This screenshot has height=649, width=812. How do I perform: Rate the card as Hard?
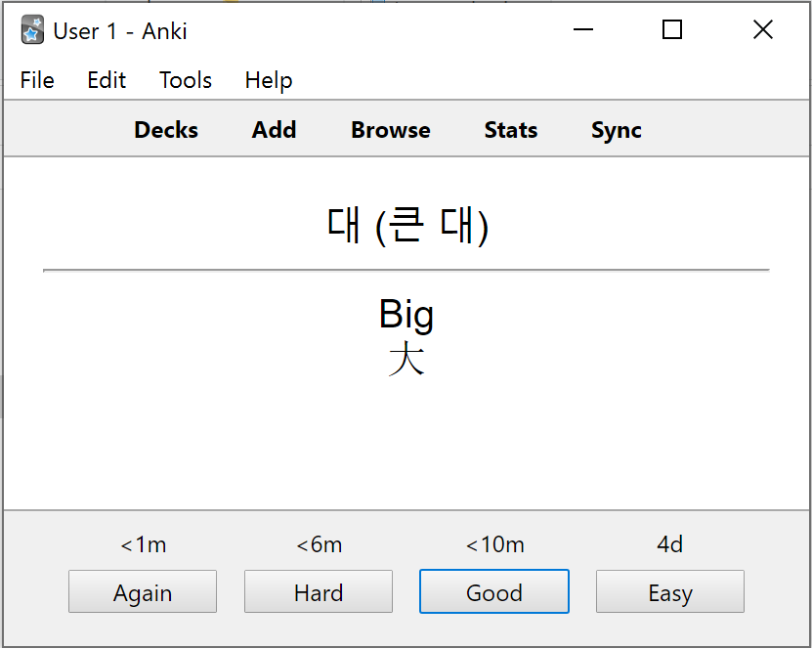coord(319,591)
